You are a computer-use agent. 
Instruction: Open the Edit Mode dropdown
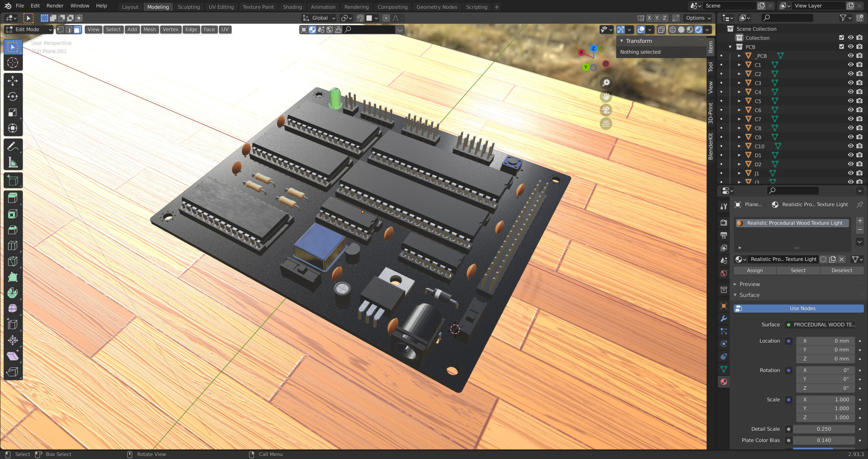(x=29, y=29)
